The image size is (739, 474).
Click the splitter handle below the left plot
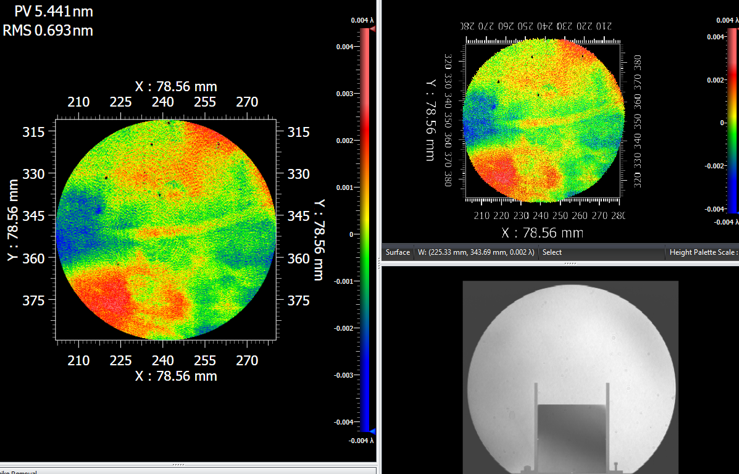pos(178,464)
